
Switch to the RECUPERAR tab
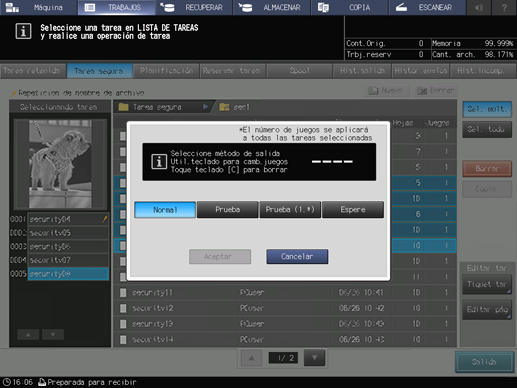[194, 7]
